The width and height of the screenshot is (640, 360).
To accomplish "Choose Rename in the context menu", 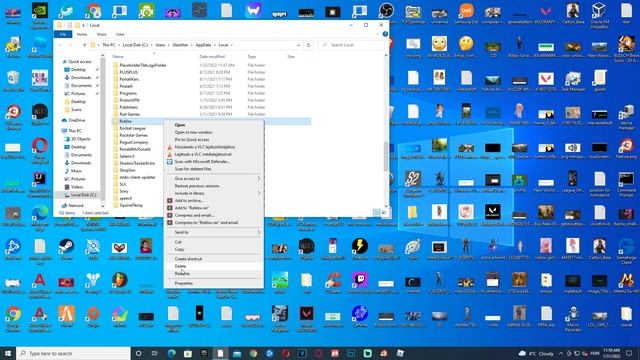I will tap(182, 273).
